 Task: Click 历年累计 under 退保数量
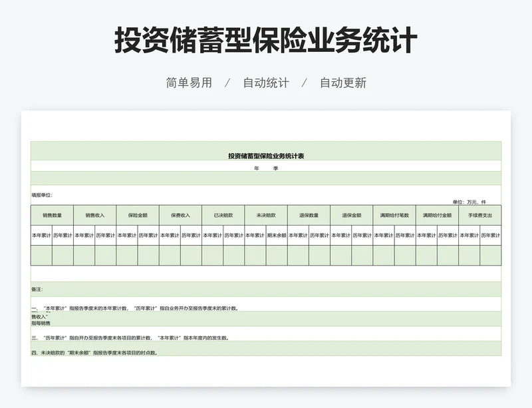click(x=319, y=235)
